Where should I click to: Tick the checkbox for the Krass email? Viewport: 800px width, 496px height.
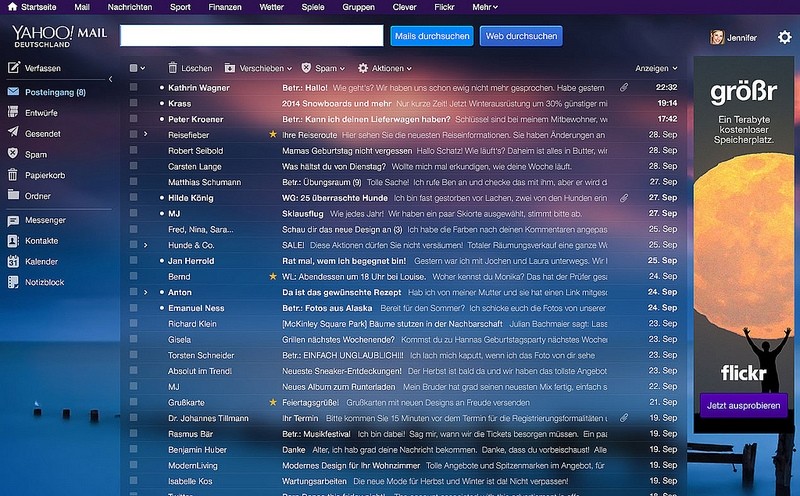coord(133,103)
